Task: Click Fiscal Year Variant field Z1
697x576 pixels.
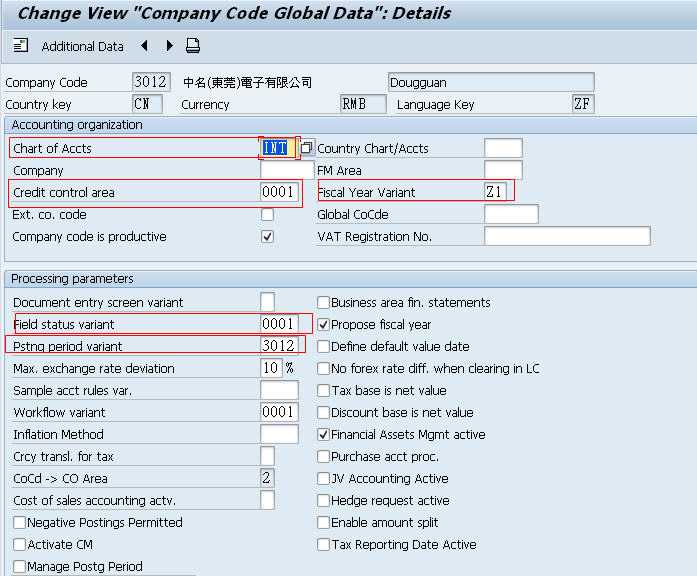Action: 495,192
